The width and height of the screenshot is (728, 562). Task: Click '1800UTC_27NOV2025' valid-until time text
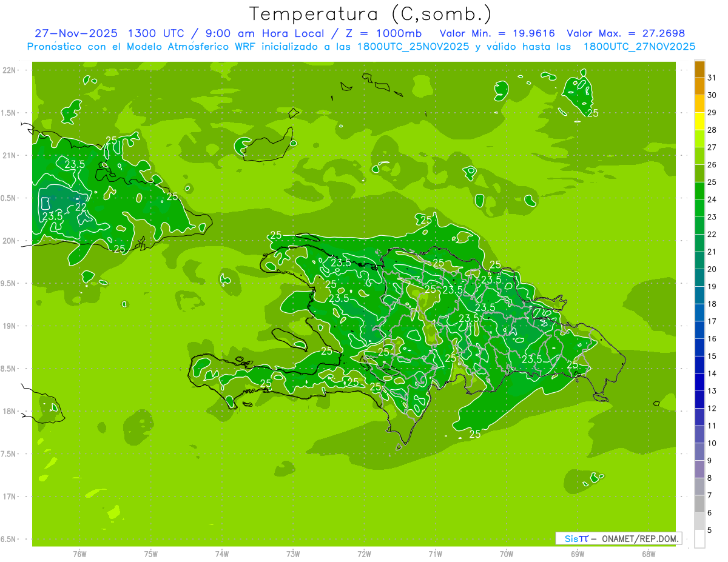(x=639, y=47)
